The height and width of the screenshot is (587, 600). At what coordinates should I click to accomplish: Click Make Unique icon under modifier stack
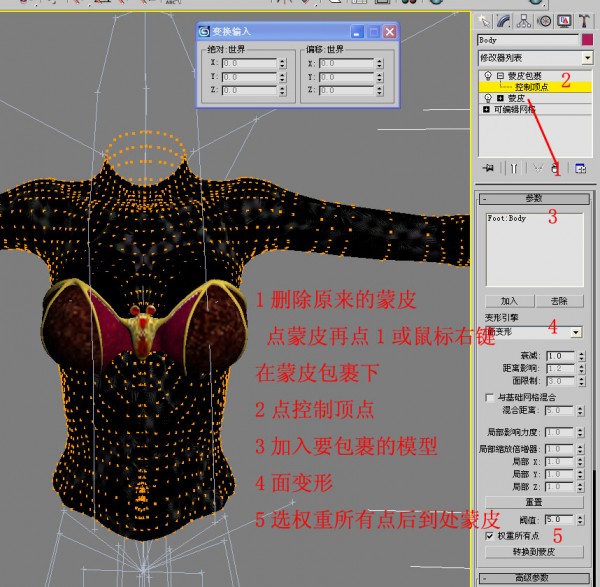point(538,168)
